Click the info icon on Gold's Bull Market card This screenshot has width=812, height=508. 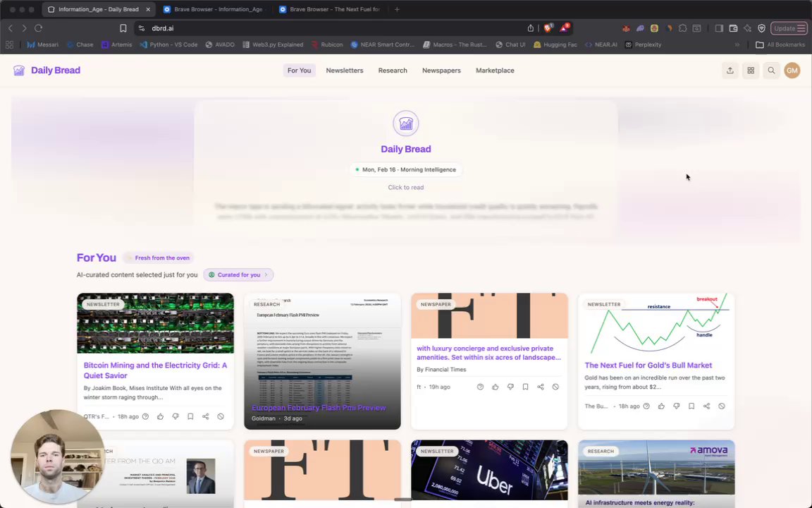click(646, 406)
